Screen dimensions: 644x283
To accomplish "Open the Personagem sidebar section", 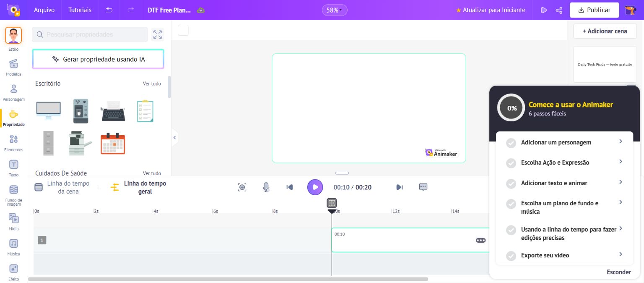I will (x=13, y=92).
